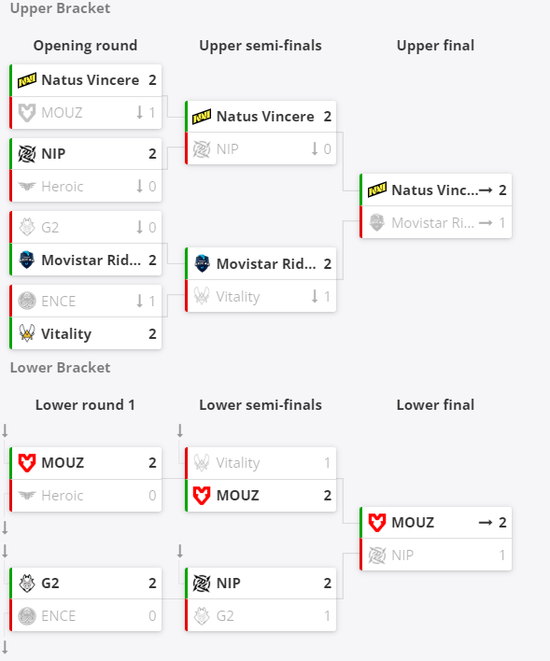The width and height of the screenshot is (550, 661).
Task: Click the down arrow above Vitality in the lower semi-finals
Action: click(x=180, y=430)
